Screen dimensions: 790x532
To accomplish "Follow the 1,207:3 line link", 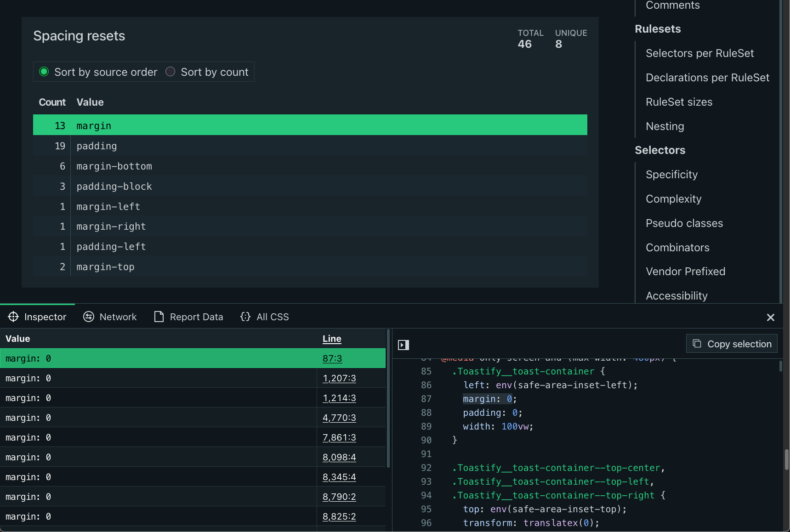I will pyautogui.click(x=339, y=378).
